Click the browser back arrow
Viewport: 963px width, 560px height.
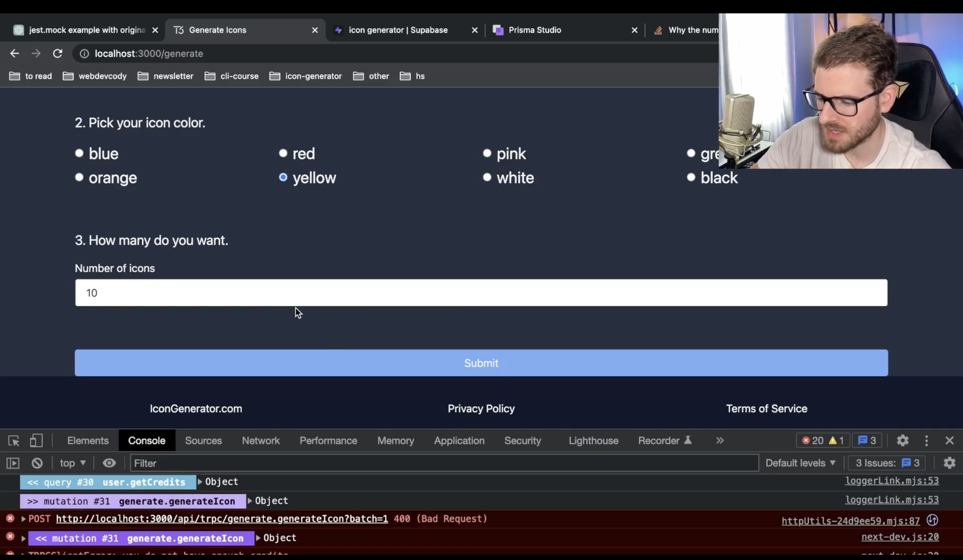click(x=14, y=53)
